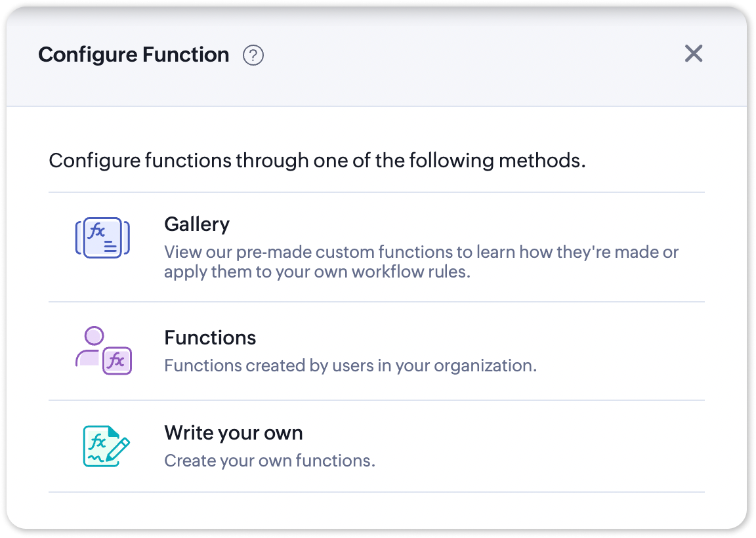Image resolution: width=756 pixels, height=538 pixels.
Task: Click the fx symbol inside Gallery icon
Action: (x=98, y=231)
